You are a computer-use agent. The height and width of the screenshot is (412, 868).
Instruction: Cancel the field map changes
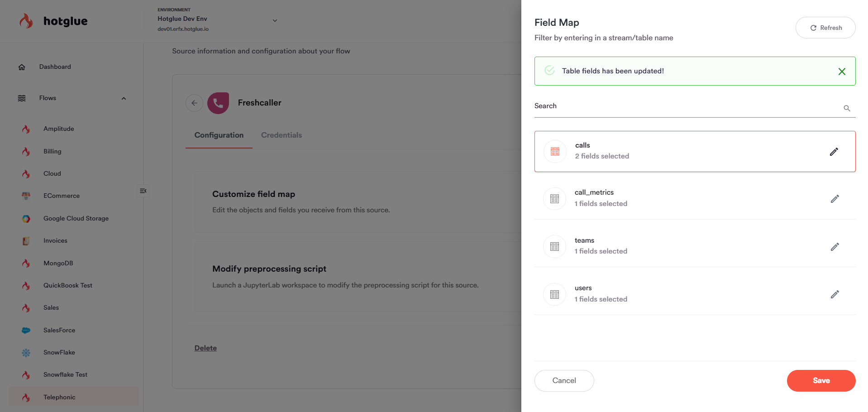[564, 381]
